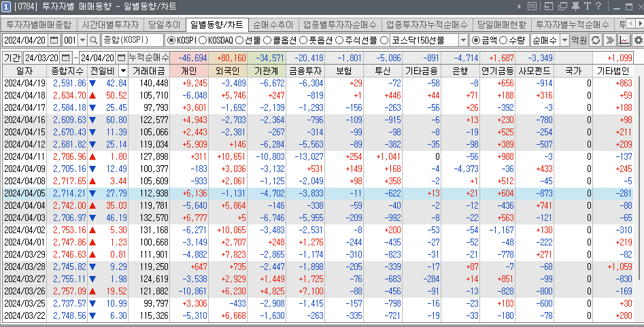Select the 2024/04/05 highlighted row
The image size is (644, 327).
(272, 193)
